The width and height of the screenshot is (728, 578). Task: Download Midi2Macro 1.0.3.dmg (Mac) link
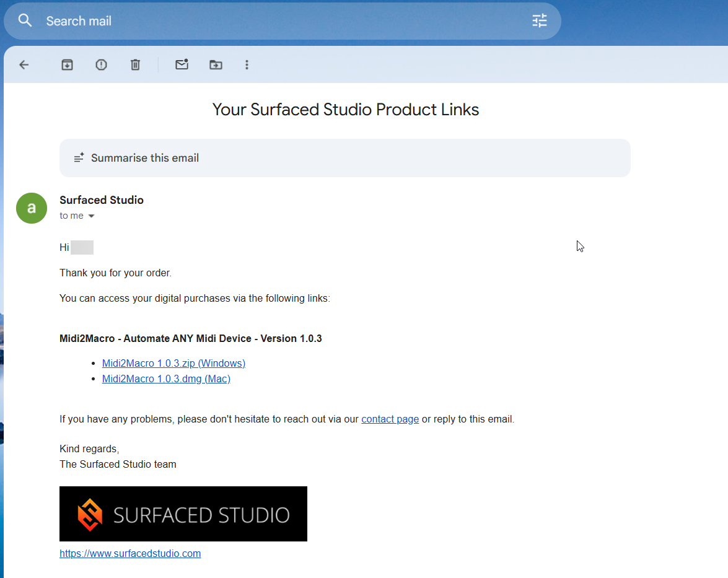click(x=166, y=379)
